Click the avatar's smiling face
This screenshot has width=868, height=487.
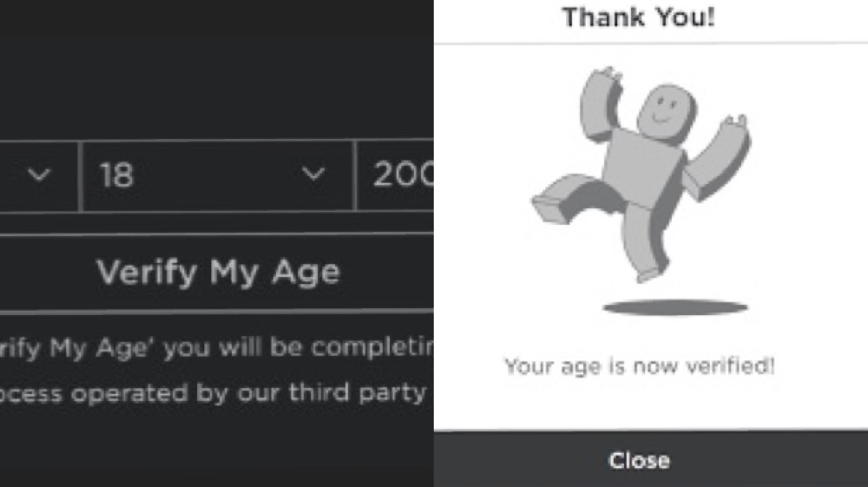pos(663,112)
